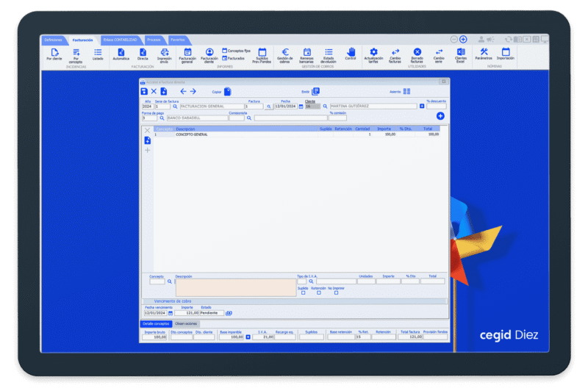Tick the Suplido checkbox
The image size is (588, 388).
coord(303,292)
